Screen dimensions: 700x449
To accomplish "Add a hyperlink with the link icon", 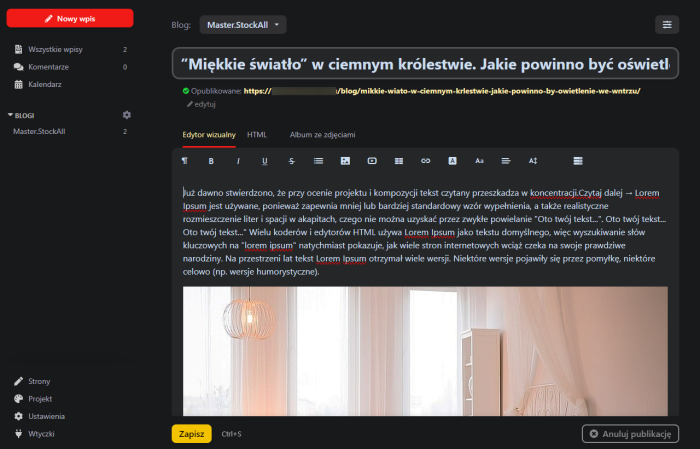I will click(425, 160).
